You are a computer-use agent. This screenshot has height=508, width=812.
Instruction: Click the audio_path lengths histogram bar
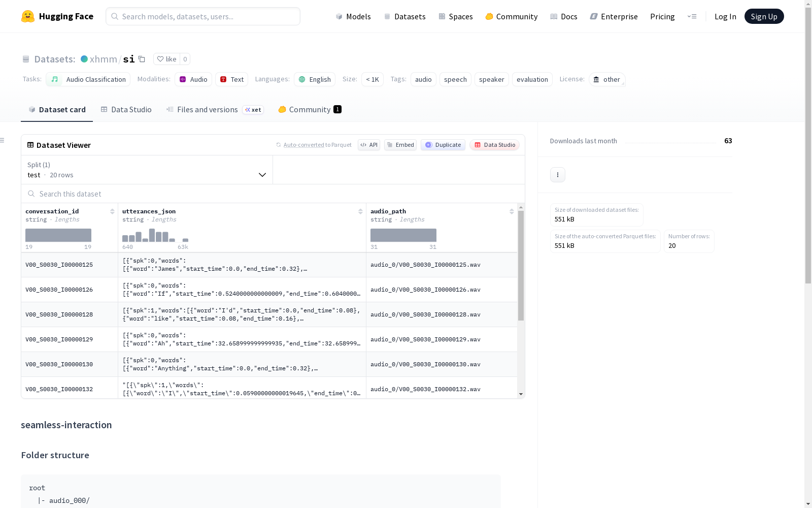(403, 235)
